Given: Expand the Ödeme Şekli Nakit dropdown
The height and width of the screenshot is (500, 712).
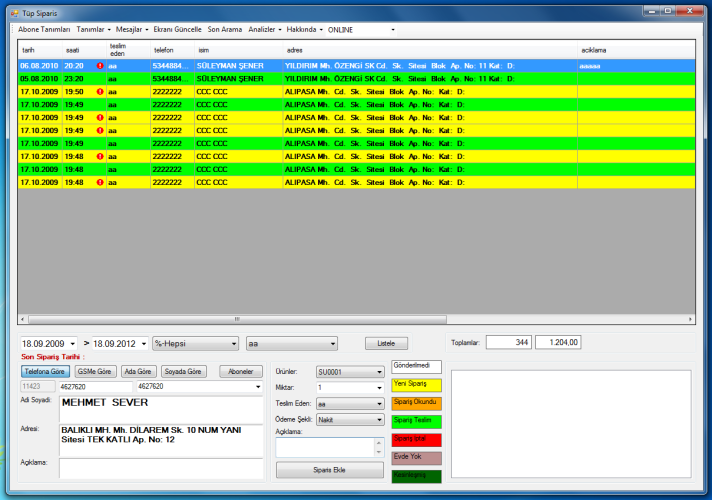Looking at the screenshot, I should tap(379, 420).
